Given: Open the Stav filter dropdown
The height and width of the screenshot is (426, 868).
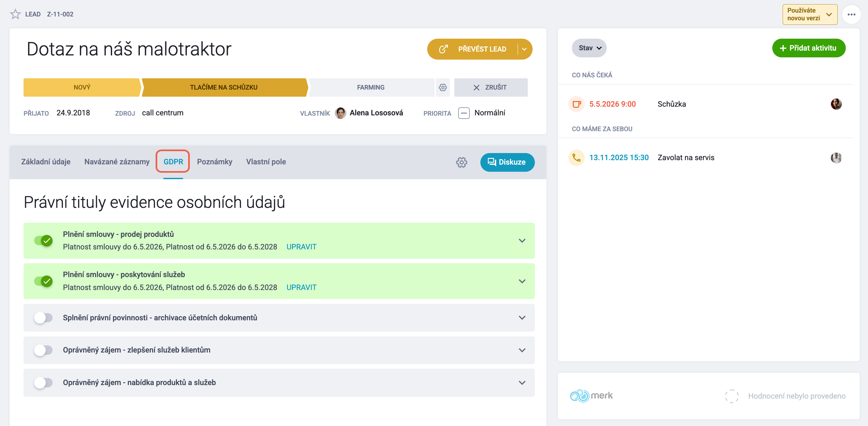Looking at the screenshot, I should (589, 48).
